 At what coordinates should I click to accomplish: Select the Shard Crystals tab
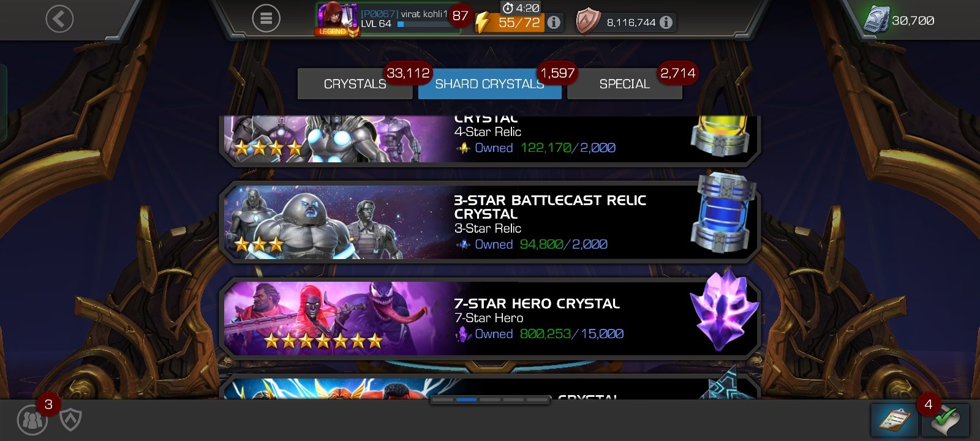[489, 84]
